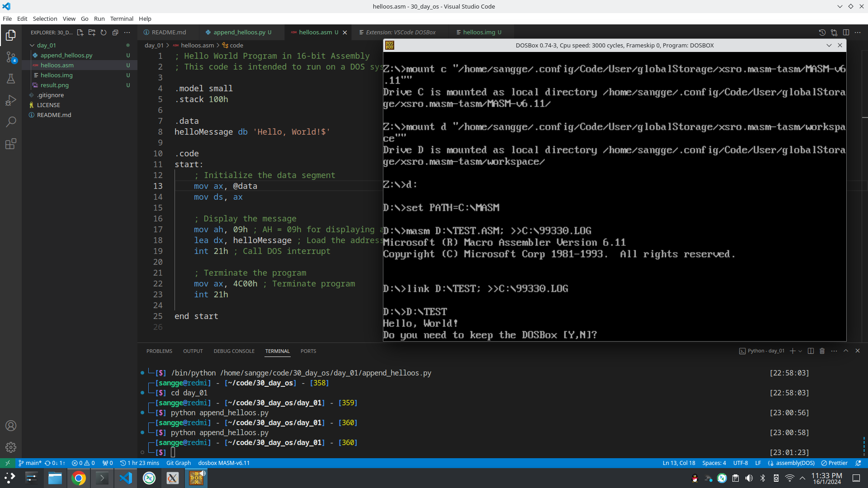The height and width of the screenshot is (488, 868).
Task: Kill the terminal with the trash icon
Action: click(x=822, y=351)
